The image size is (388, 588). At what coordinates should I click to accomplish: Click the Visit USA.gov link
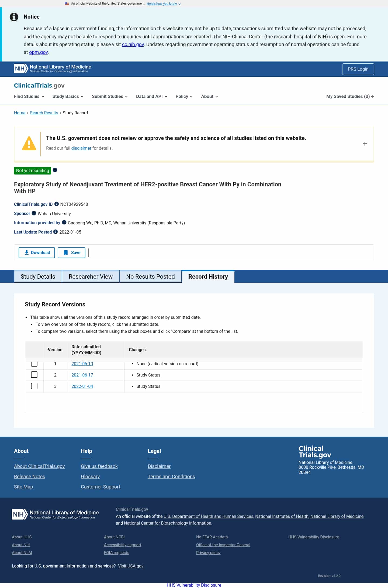pos(131,566)
